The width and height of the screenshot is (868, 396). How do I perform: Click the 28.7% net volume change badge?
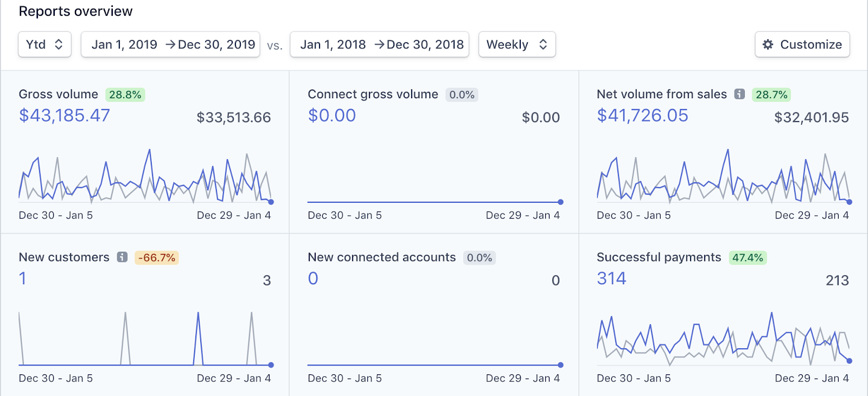coord(771,95)
